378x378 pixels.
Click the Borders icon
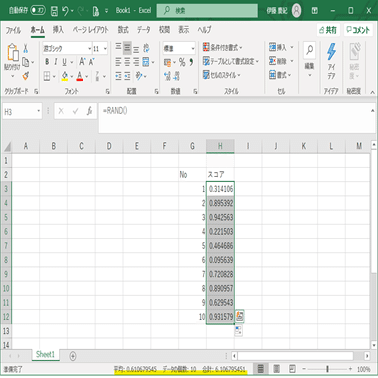[x=47, y=77]
